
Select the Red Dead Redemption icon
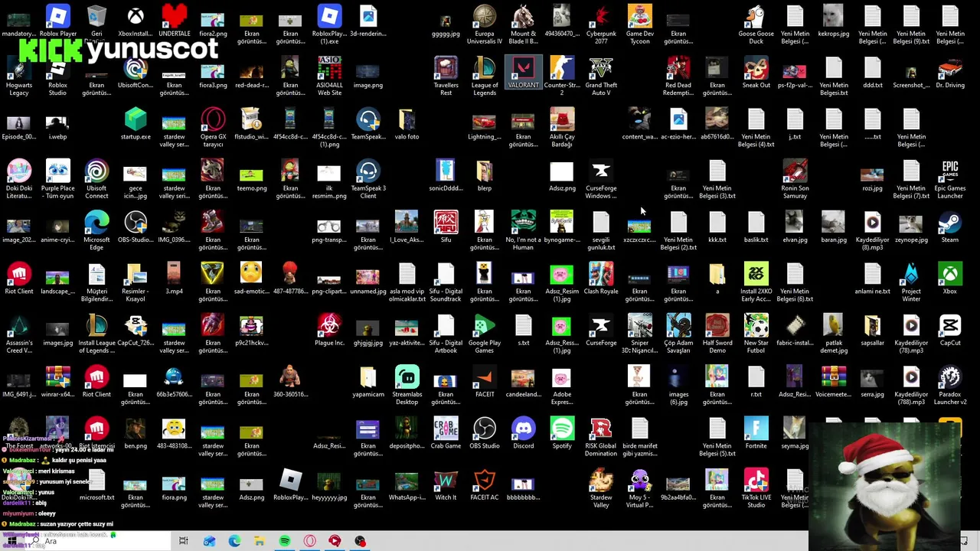coord(678,75)
